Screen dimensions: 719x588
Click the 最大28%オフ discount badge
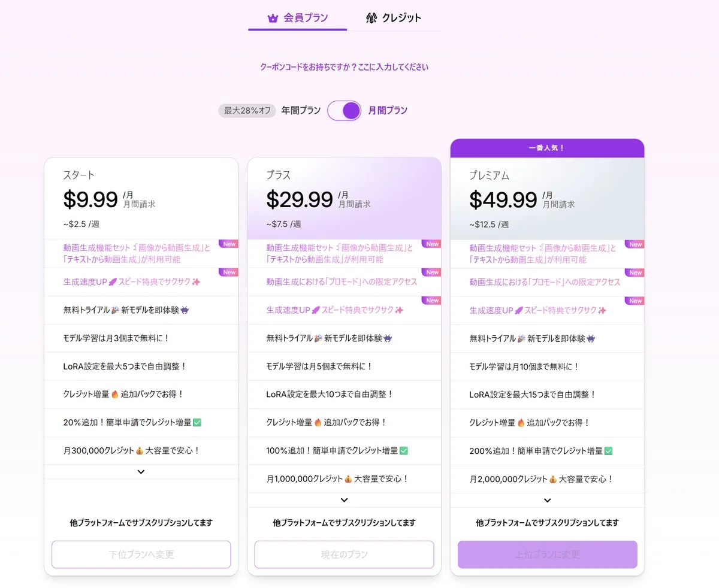tap(247, 110)
